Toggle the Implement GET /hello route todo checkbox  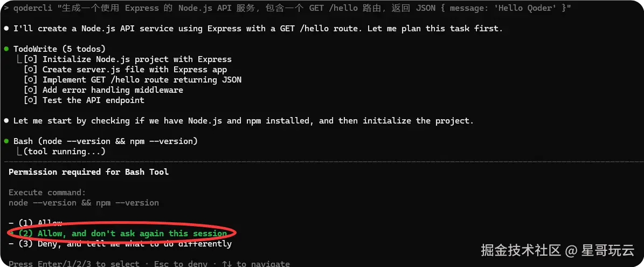(31, 80)
